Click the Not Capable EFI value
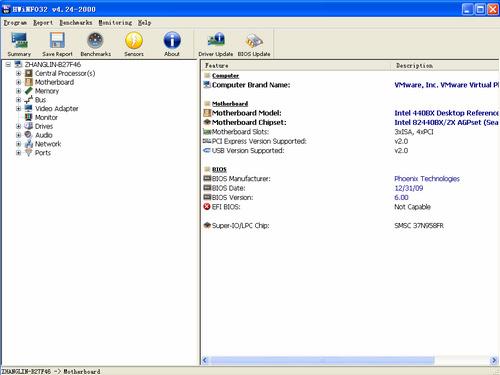Viewport: 500px width, 375px height. [412, 207]
